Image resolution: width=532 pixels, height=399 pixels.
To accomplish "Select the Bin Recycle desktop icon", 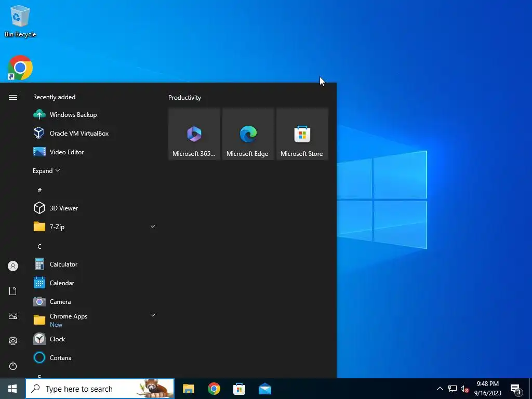I will [20, 21].
